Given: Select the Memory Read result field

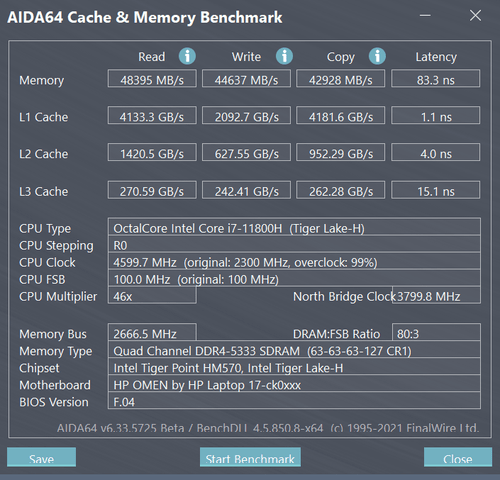Looking at the screenshot, I should 152,79.
